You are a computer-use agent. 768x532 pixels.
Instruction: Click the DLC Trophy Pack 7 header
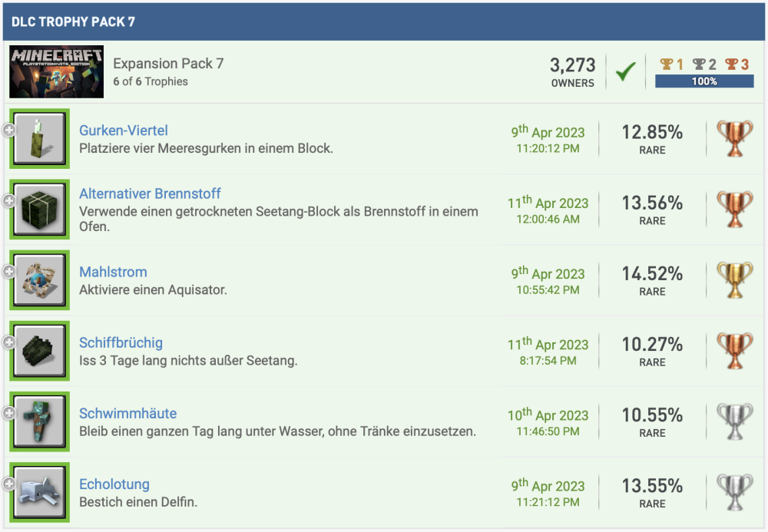point(73,21)
